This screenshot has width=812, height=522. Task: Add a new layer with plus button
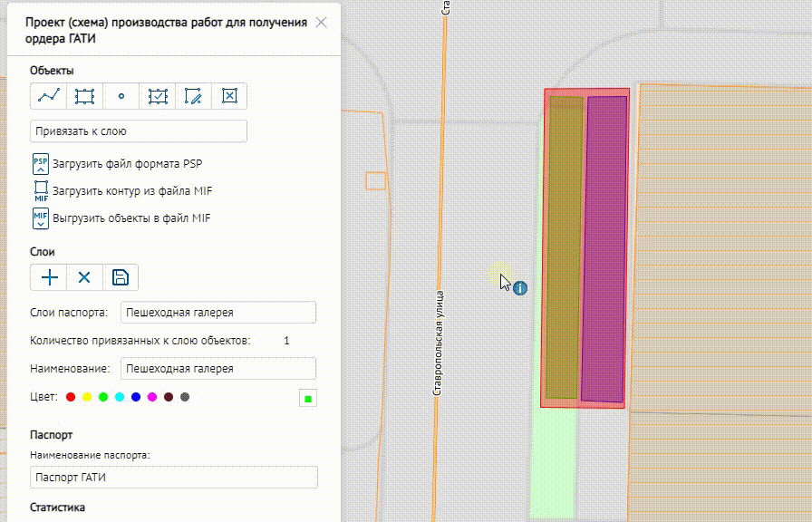[x=49, y=277]
